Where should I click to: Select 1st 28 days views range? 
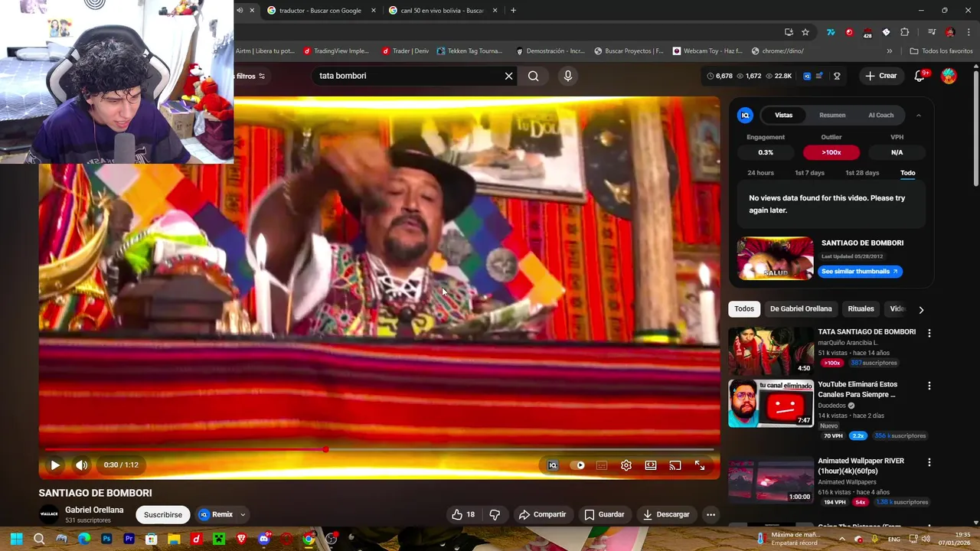click(862, 173)
